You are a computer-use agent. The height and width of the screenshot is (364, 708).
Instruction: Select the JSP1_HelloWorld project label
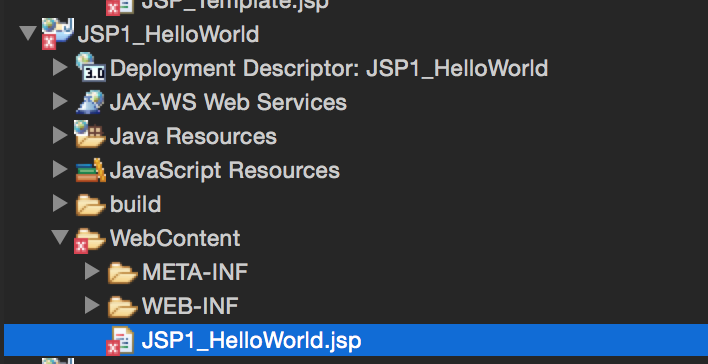point(168,34)
